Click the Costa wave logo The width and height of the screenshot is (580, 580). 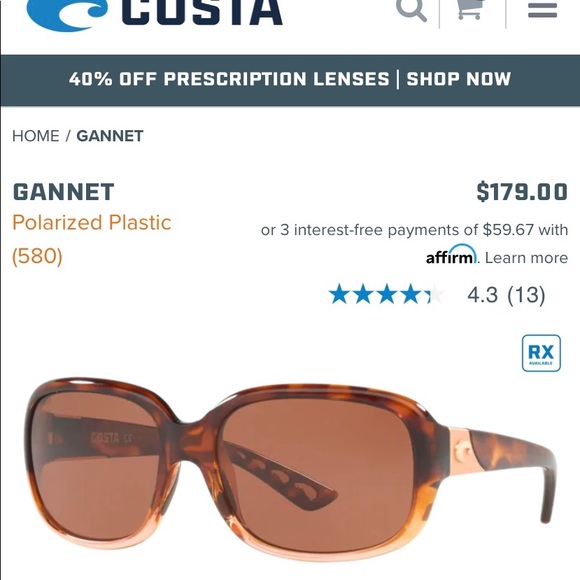[x=67, y=14]
